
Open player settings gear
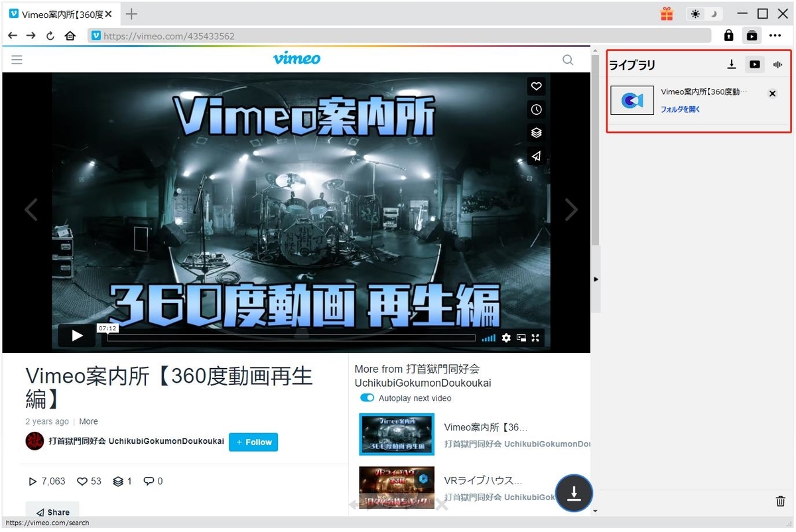(x=506, y=338)
